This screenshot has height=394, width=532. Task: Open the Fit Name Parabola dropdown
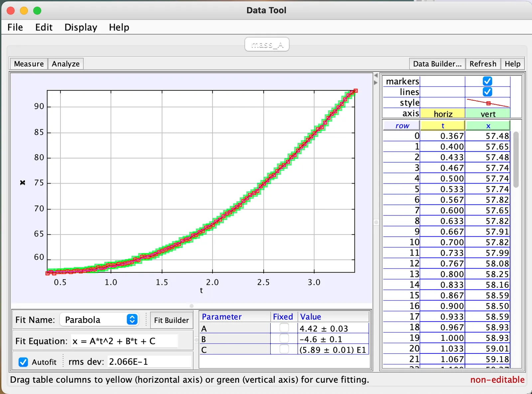(99, 320)
